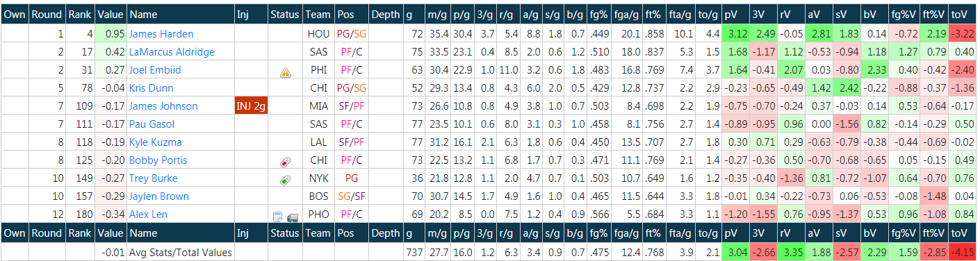Sort by the Team column header

[x=318, y=15]
